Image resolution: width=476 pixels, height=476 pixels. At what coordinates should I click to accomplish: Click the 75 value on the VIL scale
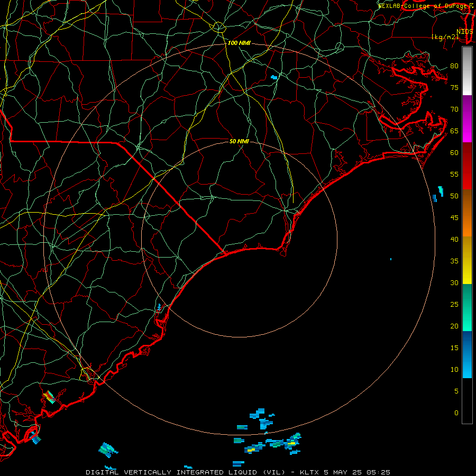click(x=454, y=88)
